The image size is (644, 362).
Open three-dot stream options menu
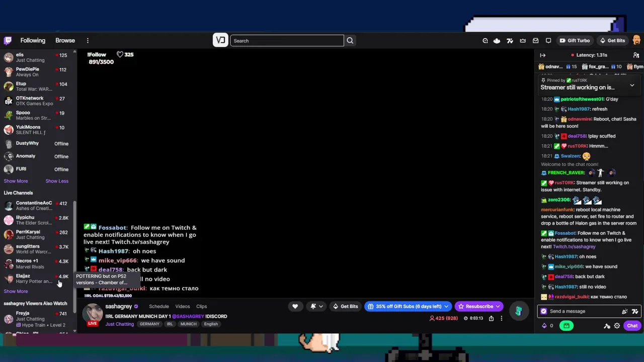pyautogui.click(x=501, y=318)
